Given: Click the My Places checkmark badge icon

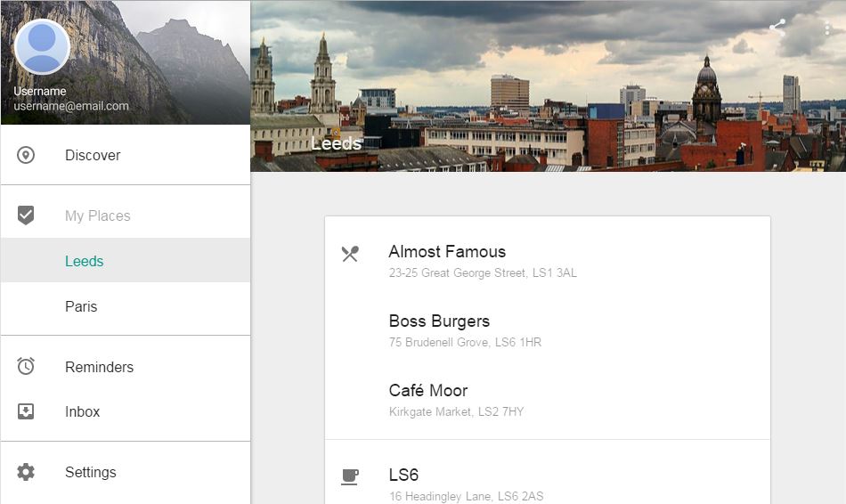Looking at the screenshot, I should (x=26, y=215).
